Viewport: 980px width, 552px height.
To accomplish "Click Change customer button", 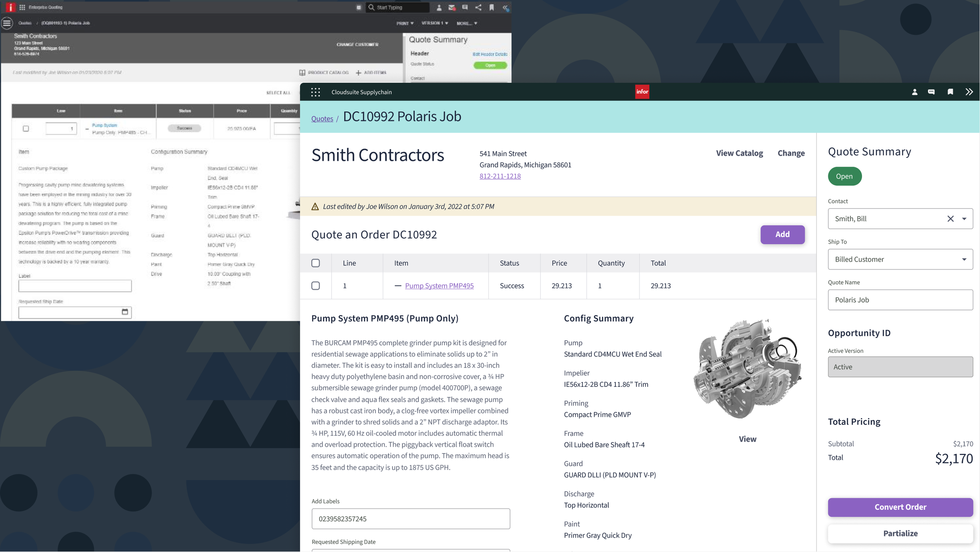I will (791, 153).
